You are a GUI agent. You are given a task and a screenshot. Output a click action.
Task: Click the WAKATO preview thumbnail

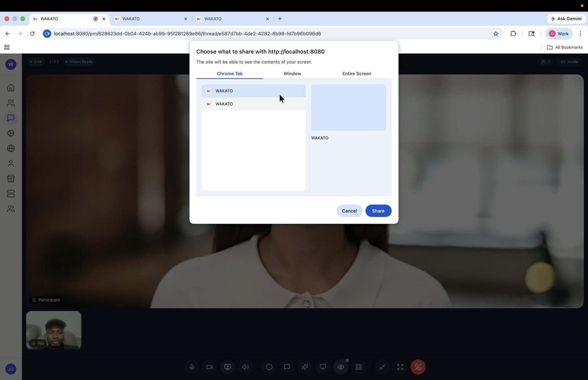(348, 108)
